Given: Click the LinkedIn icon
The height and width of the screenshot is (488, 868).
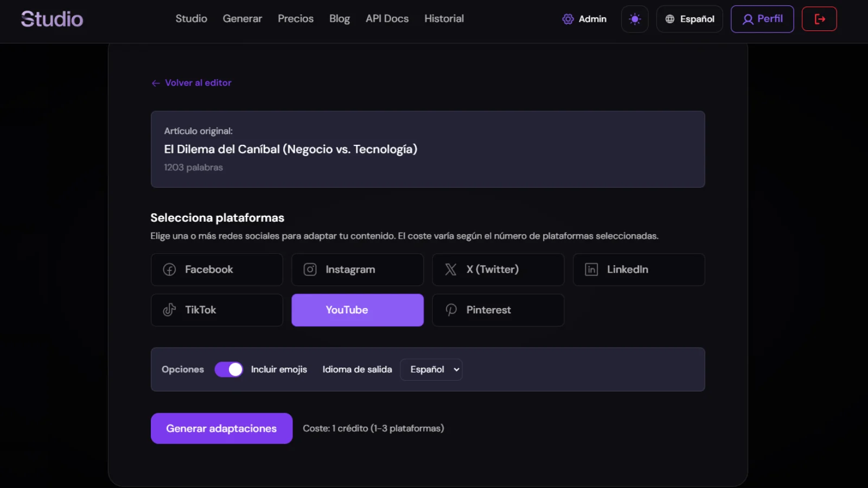Looking at the screenshot, I should click(591, 269).
